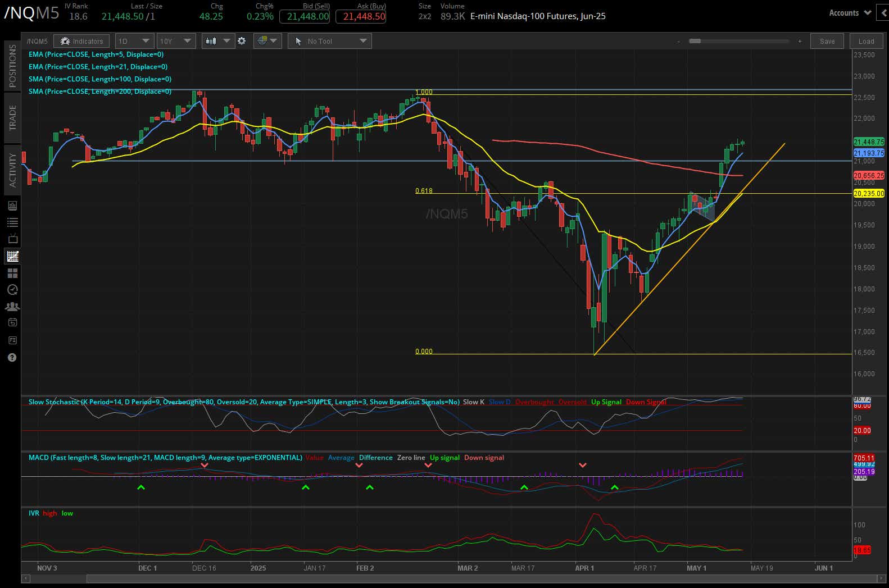This screenshot has width=889, height=588.
Task: Select SMA Length=200 study label
Action: (100, 92)
